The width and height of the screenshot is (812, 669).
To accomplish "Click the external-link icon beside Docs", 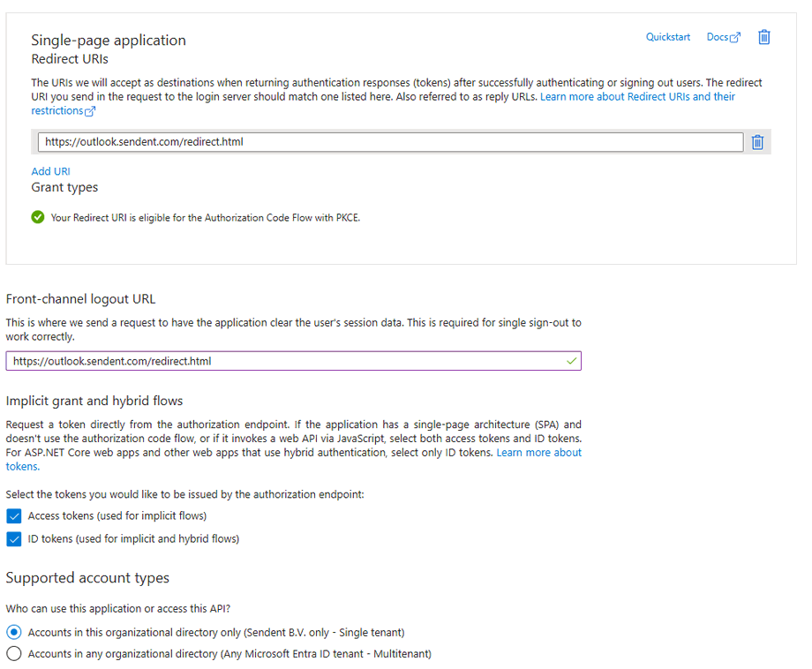I will [735, 38].
